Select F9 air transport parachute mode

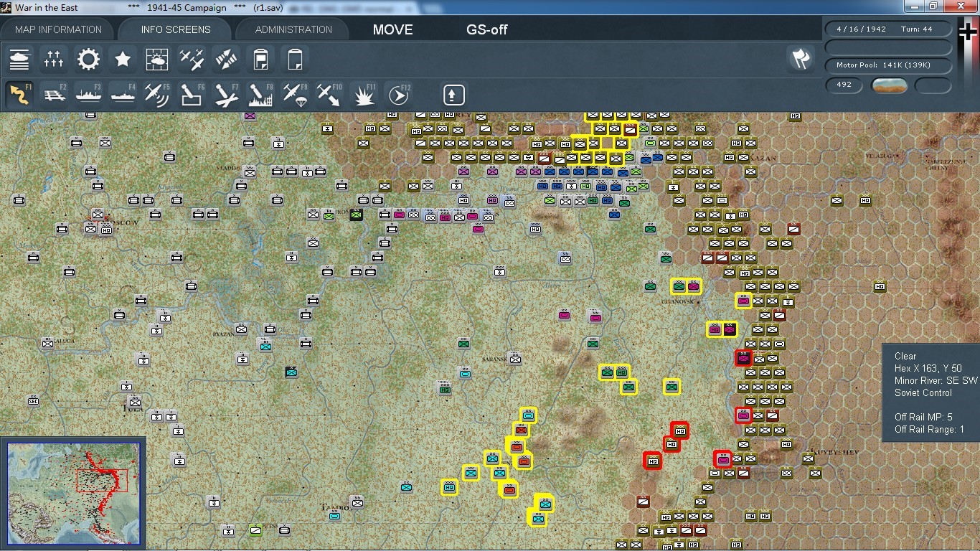(x=295, y=95)
